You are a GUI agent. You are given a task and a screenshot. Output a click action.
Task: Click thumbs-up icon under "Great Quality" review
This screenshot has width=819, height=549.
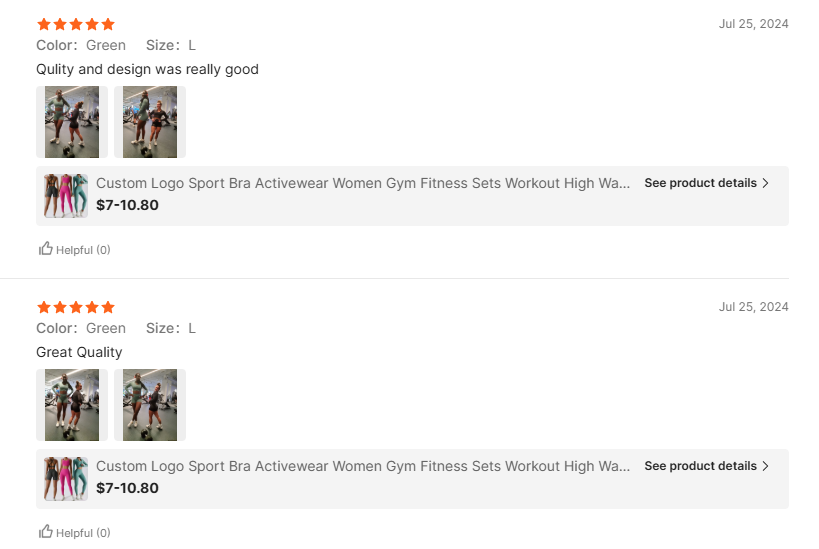[x=45, y=532]
